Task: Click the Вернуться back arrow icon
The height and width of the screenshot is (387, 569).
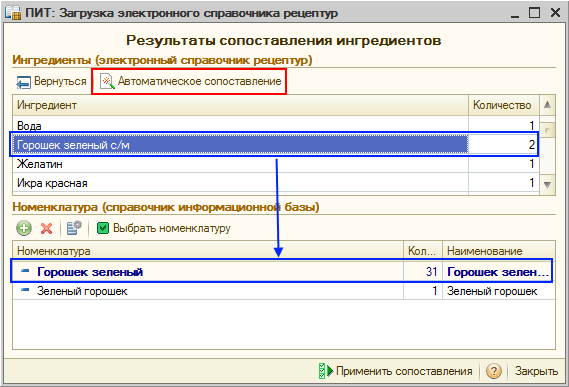Action: [x=24, y=82]
